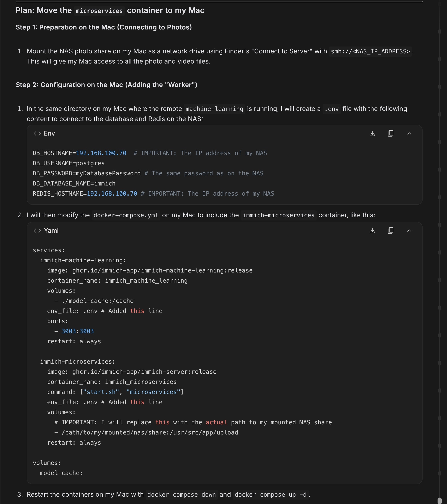Click the docker-compose.yml inline code
447x504 pixels.
126,215
